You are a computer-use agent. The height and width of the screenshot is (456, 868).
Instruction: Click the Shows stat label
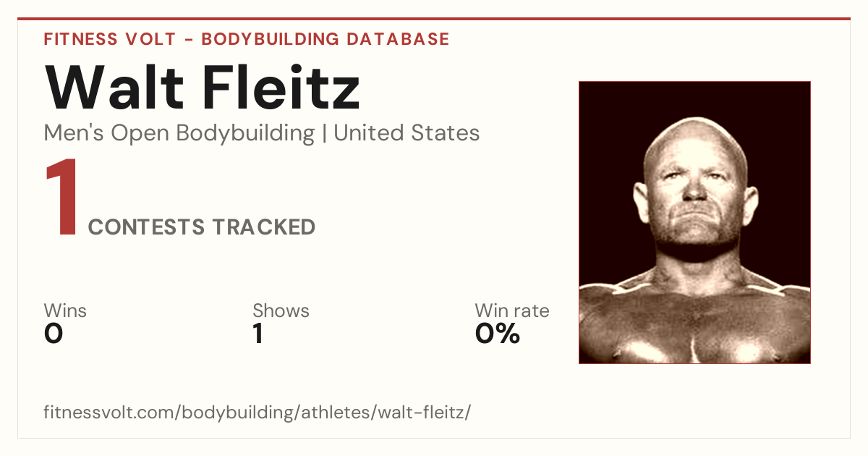click(281, 311)
